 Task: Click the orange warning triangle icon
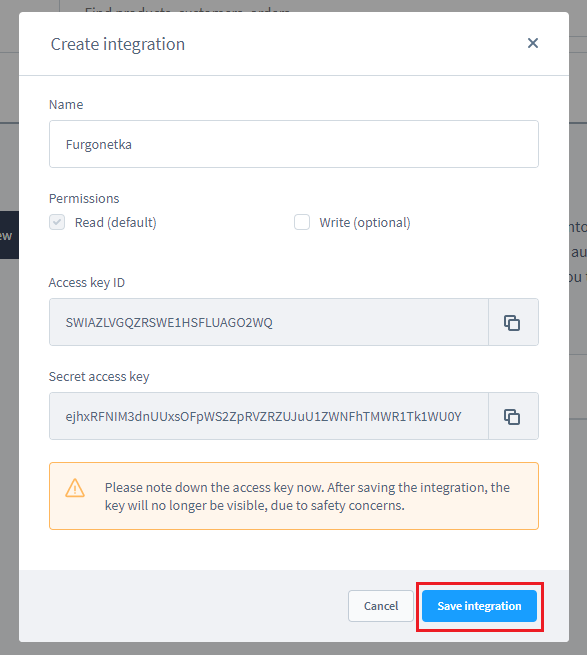[x=75, y=488]
